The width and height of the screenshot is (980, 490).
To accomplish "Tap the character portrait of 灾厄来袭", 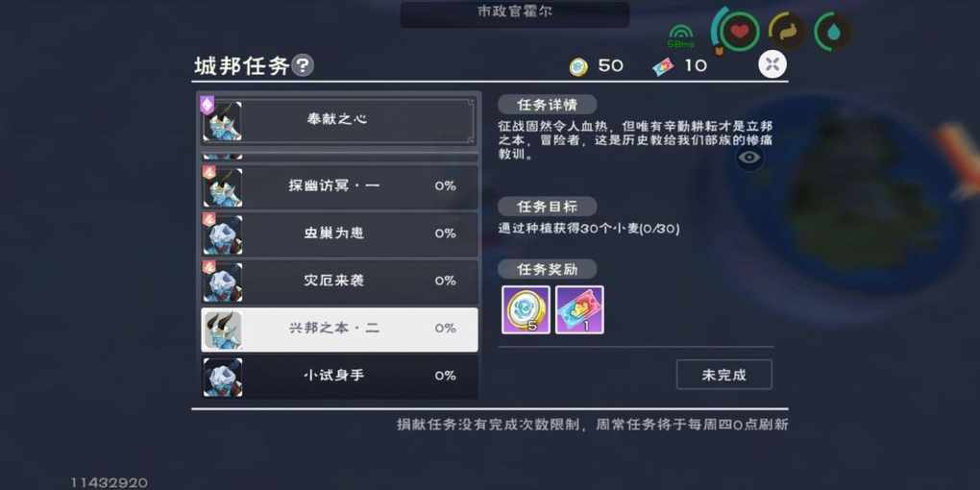I will tap(223, 282).
